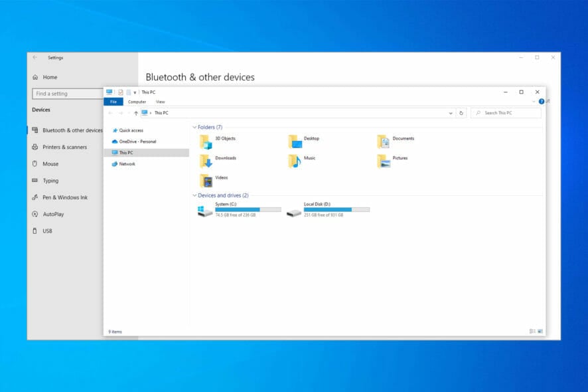This screenshot has height=392, width=588.
Task: Open USB settings in Settings sidebar
Action: pos(47,231)
